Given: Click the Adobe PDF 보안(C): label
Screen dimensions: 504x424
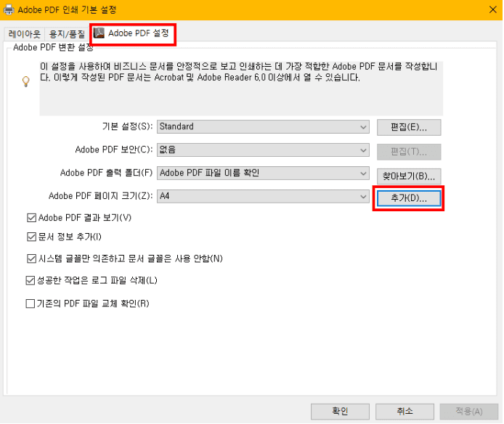Looking at the screenshot, I should click(114, 150).
